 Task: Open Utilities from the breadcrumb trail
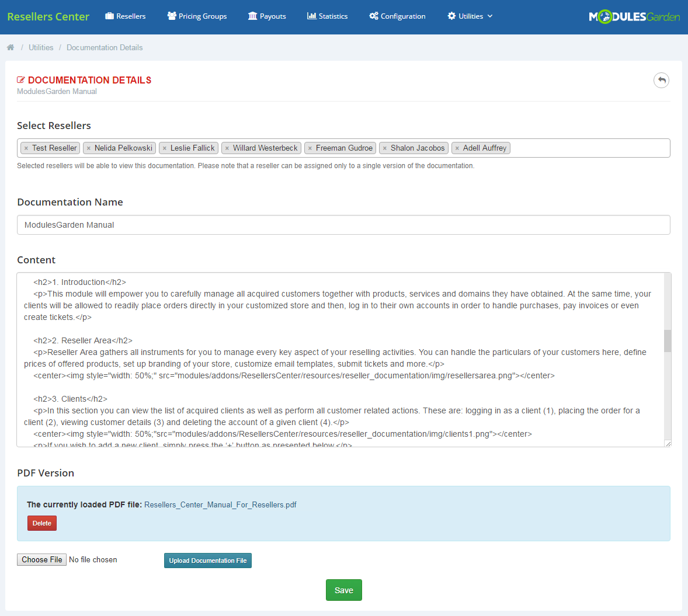pos(41,47)
